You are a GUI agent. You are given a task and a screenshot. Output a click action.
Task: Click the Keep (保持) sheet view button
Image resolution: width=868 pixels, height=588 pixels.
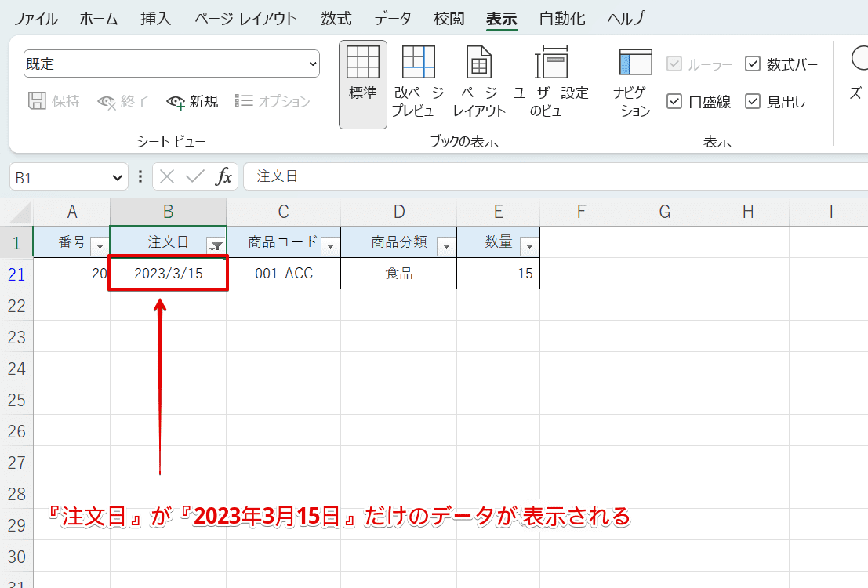(x=54, y=101)
